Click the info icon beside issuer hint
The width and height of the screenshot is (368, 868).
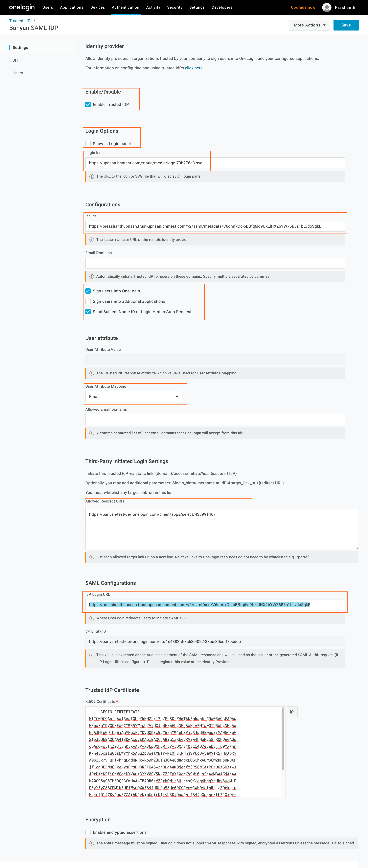92,240
